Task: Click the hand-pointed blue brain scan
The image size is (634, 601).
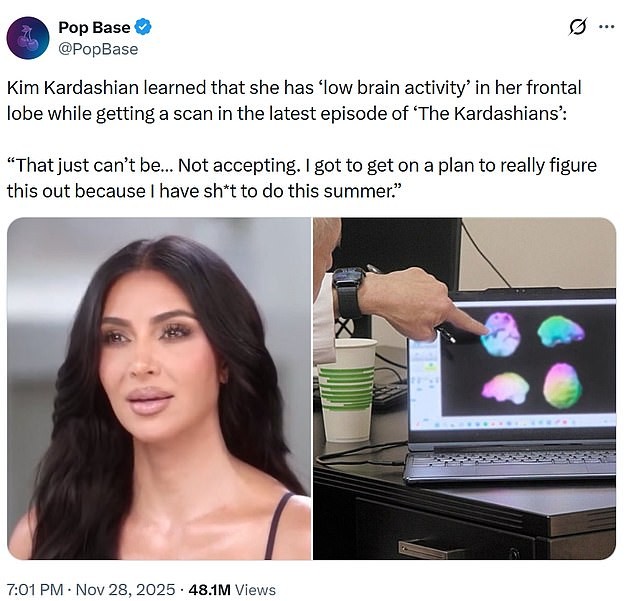Action: [x=500, y=334]
